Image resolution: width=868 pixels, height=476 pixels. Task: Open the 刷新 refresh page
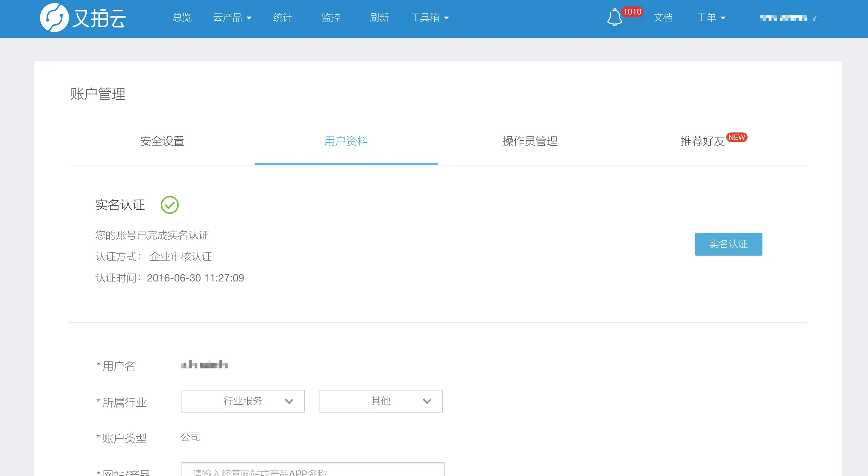pos(379,18)
